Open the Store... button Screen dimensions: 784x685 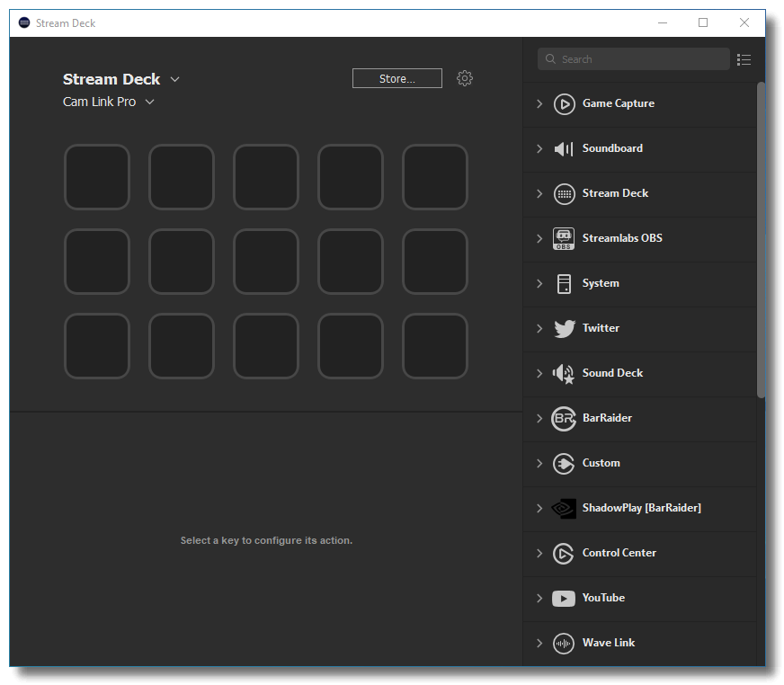pyautogui.click(x=397, y=78)
